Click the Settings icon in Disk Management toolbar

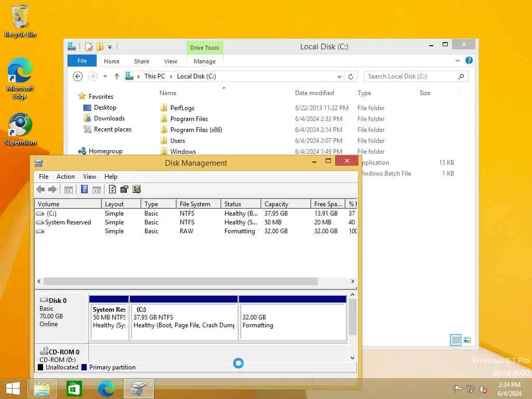[137, 189]
